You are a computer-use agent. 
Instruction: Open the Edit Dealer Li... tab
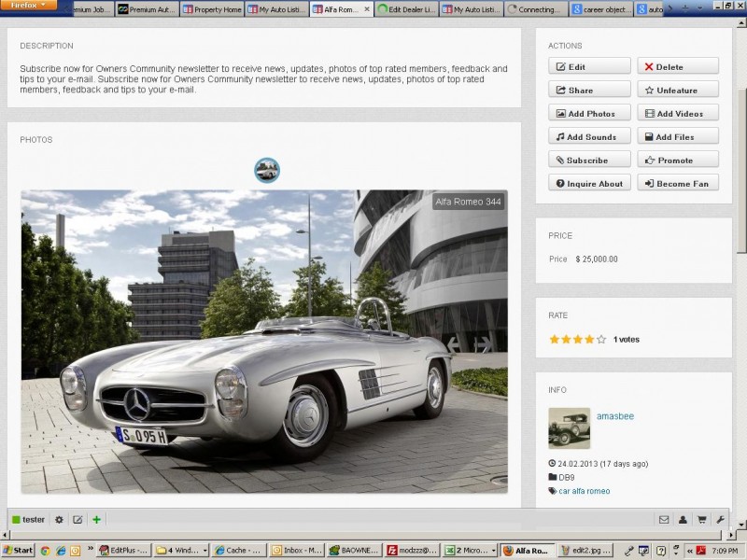pyautogui.click(x=406, y=9)
